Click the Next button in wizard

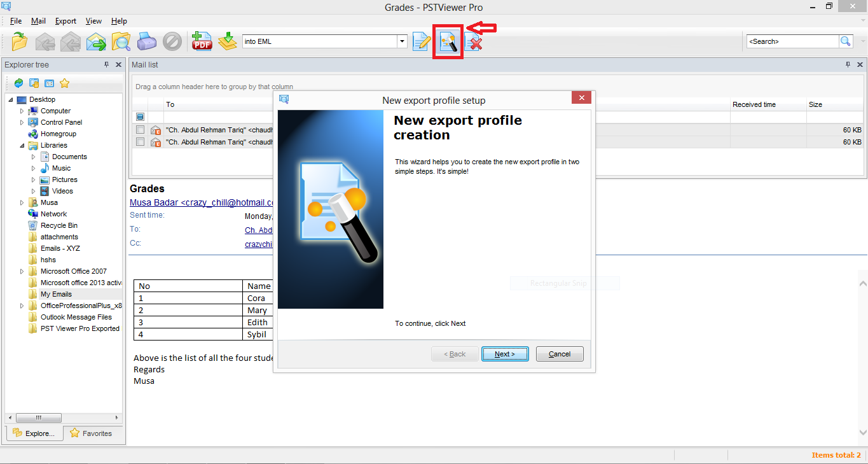pyautogui.click(x=505, y=354)
